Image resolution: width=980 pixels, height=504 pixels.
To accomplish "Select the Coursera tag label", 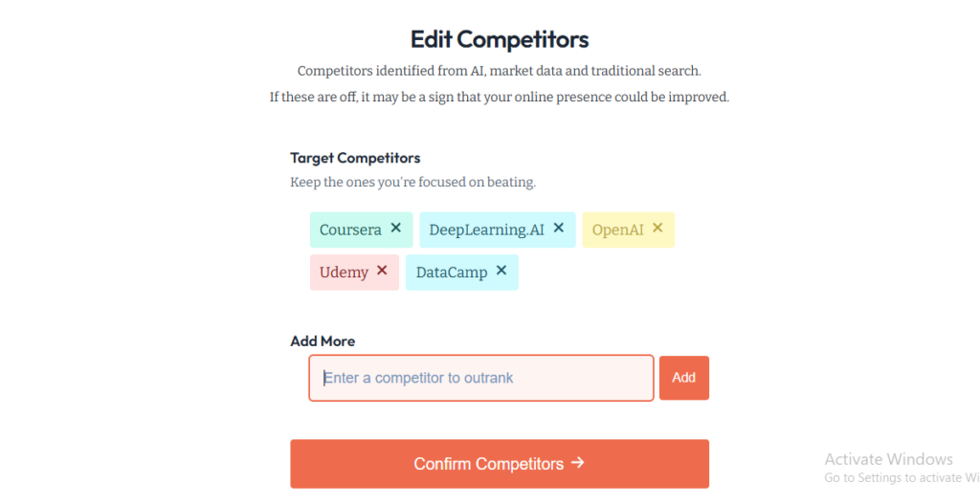I will 350,230.
